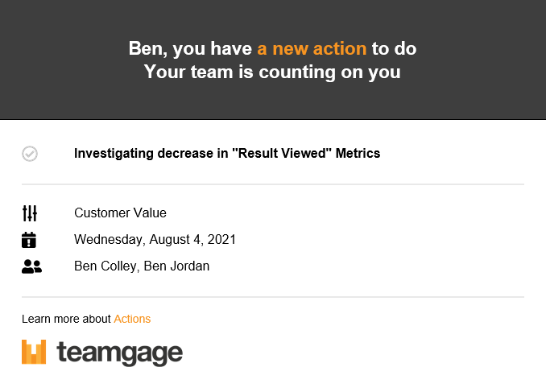Click the Customer Value category text

[120, 213]
